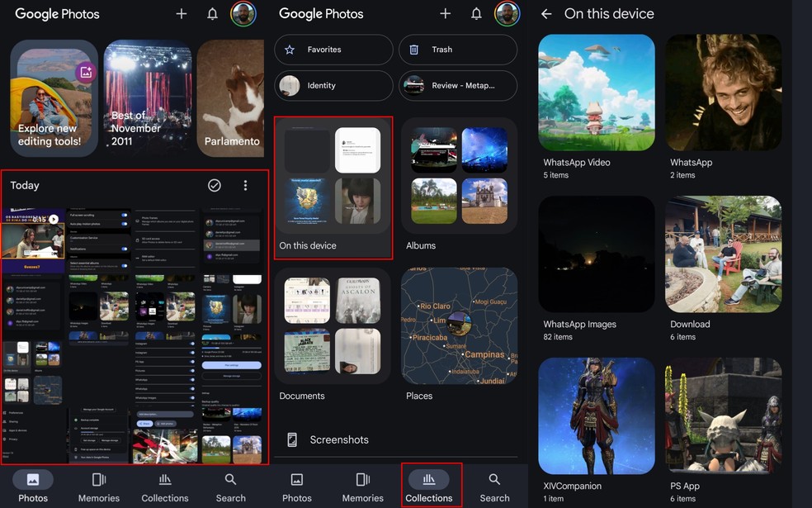
Task: Open Screenshots row
Action: coord(395,439)
